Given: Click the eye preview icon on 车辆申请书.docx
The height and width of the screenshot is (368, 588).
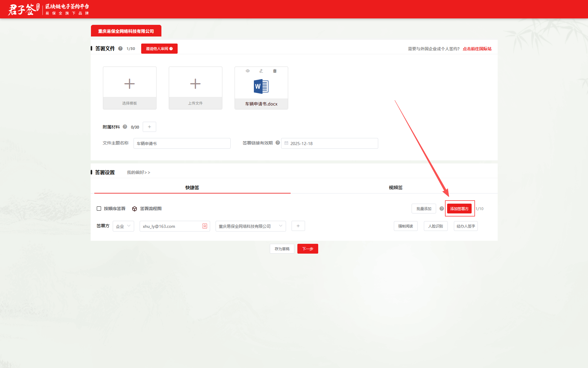Looking at the screenshot, I should coord(247,71).
